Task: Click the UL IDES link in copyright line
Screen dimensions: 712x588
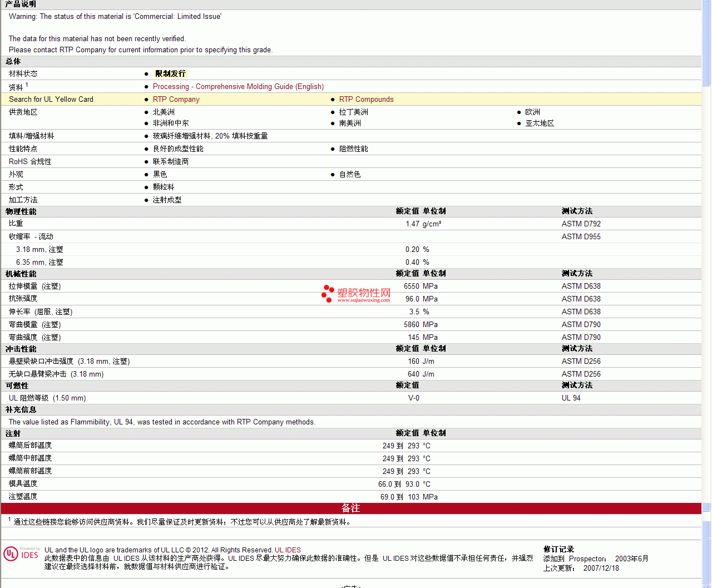Action: [288, 550]
